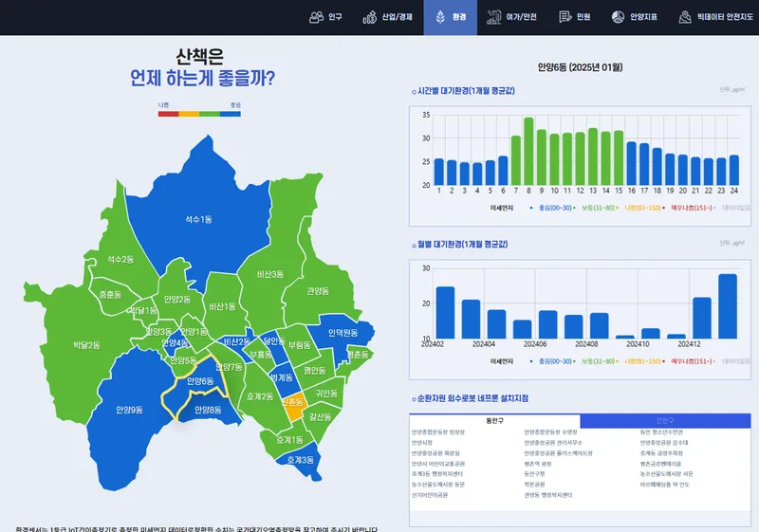
Task: Click the red 나쁨 end of color scale
Action: point(168,114)
